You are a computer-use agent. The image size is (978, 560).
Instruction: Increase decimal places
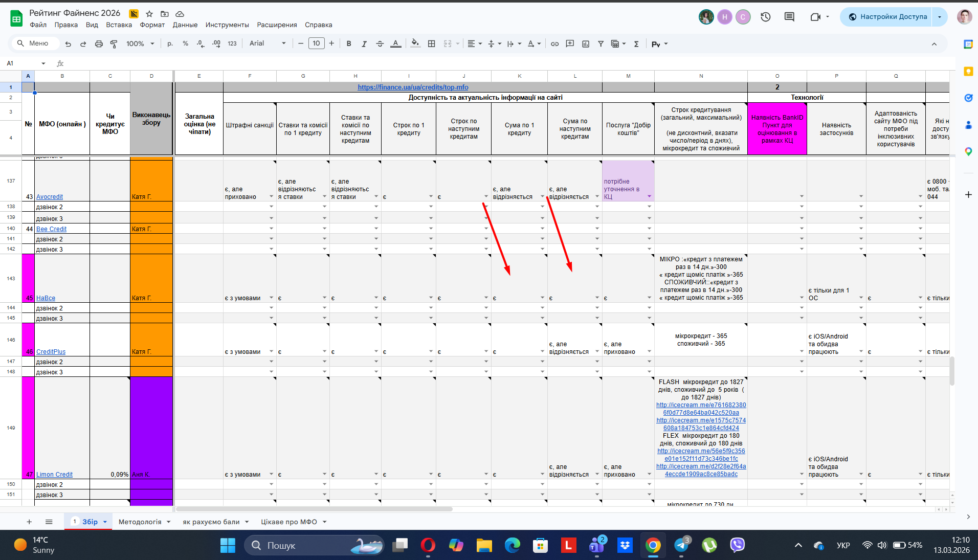216,44
